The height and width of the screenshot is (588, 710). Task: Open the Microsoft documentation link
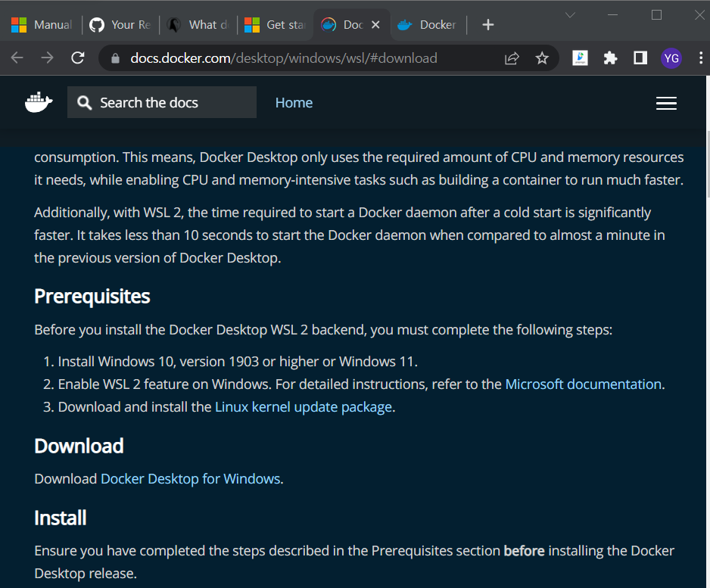point(583,384)
